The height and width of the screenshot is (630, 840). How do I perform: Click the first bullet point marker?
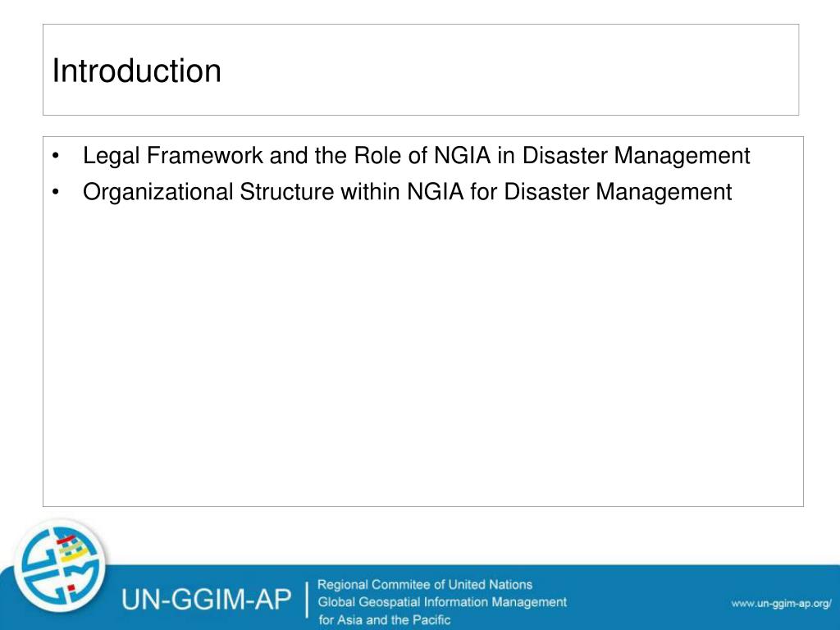55,157
